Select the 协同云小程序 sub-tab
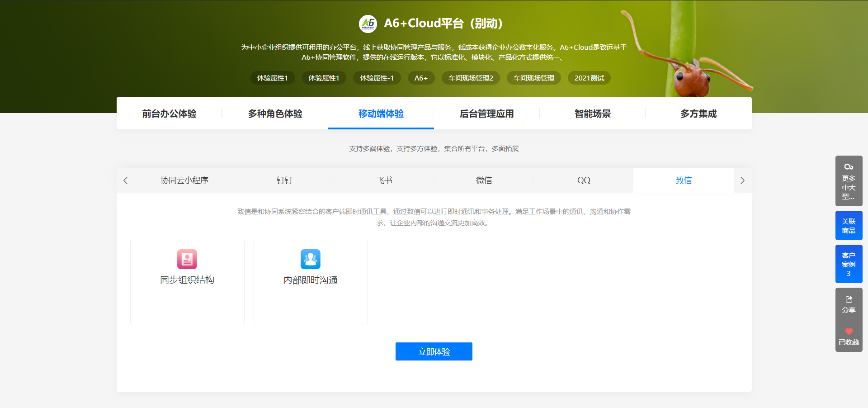868x408 pixels. point(184,180)
